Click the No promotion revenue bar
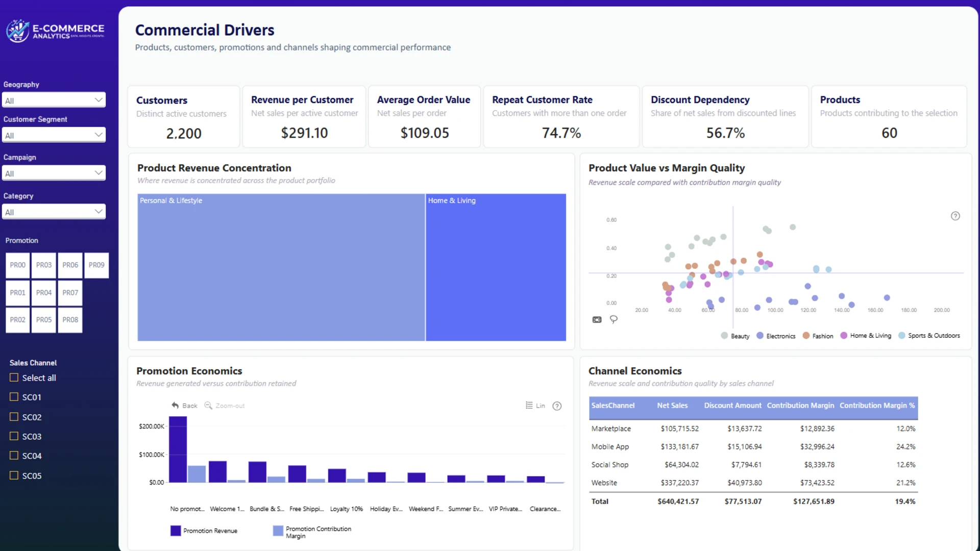 pyautogui.click(x=178, y=449)
